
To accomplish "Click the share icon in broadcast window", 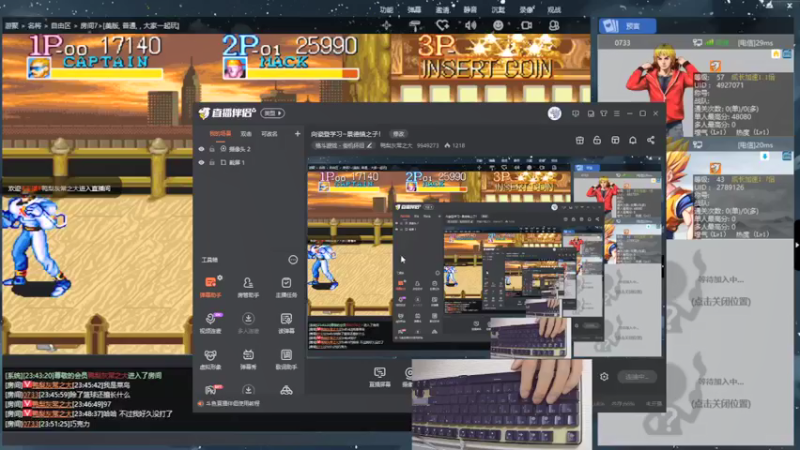I will (651, 140).
